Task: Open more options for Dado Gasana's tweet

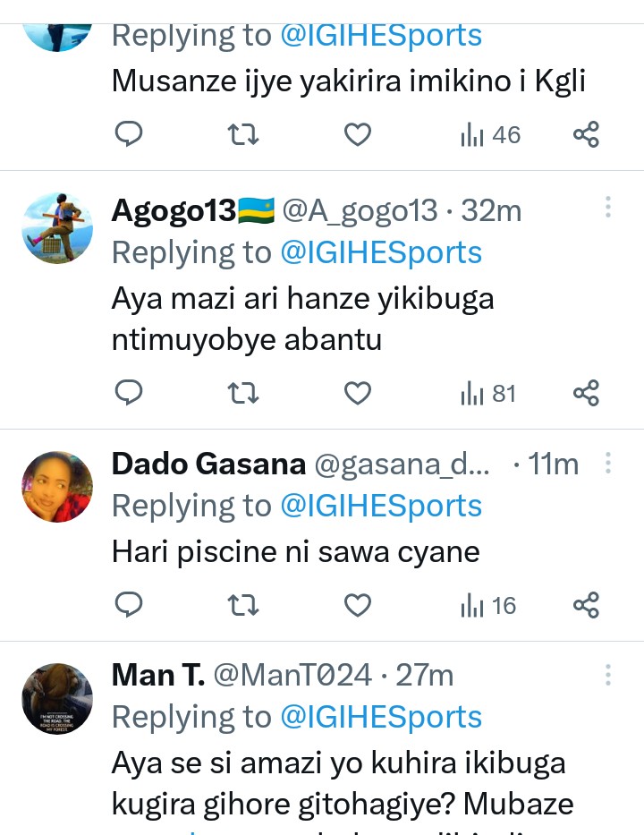Action: (x=608, y=463)
